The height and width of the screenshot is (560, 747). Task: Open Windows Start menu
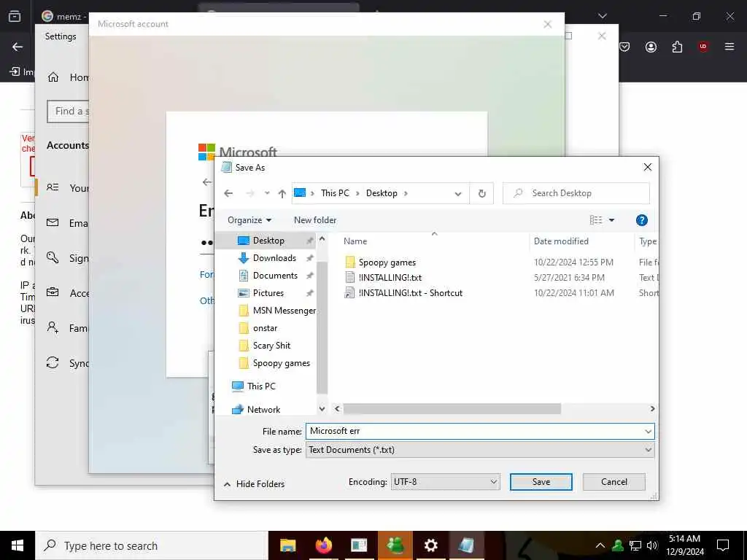pos(18,545)
